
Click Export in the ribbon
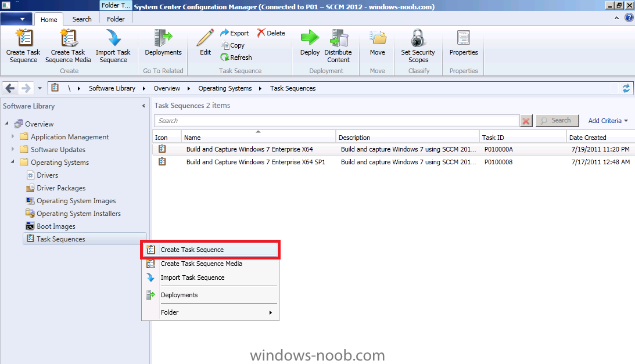pos(235,33)
